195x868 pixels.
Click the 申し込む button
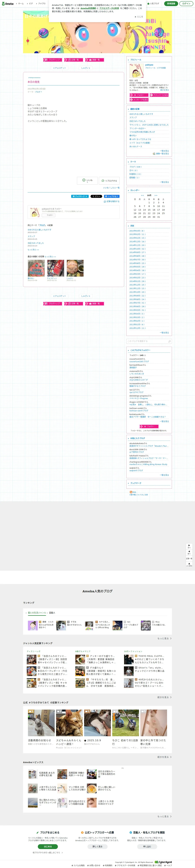pyautogui.click(x=147, y=846)
